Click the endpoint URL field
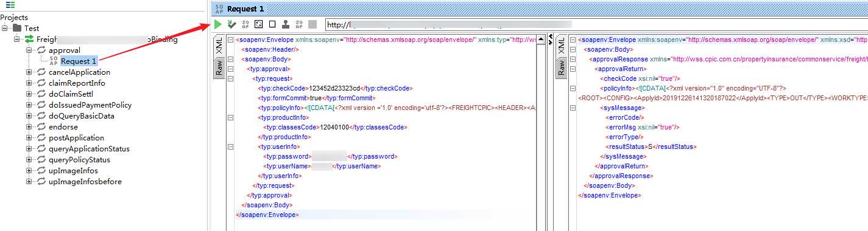868x231 pixels. [596, 25]
